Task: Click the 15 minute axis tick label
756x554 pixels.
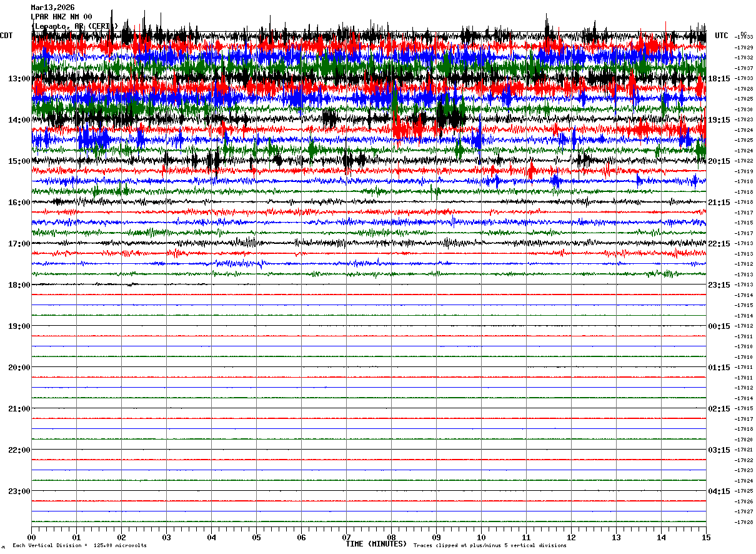Action: (x=706, y=538)
